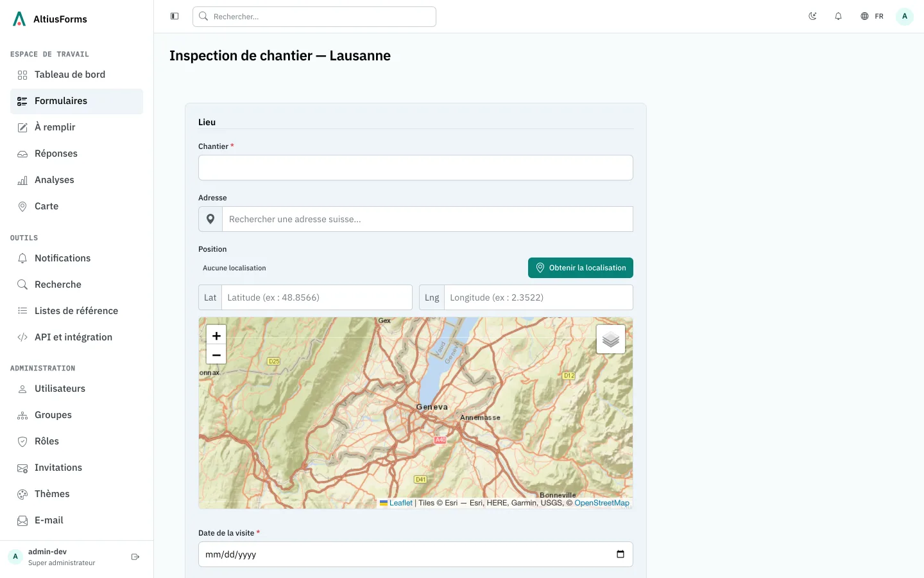Screen dimensions: 924x578
Task: Click the Longitude input field
Action: 538,297
